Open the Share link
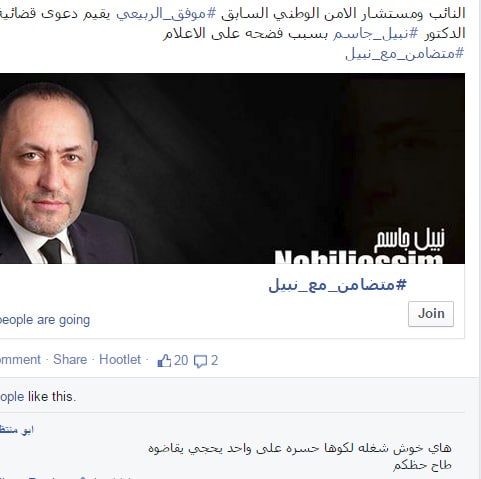This screenshot has height=479, width=481. 70,360
